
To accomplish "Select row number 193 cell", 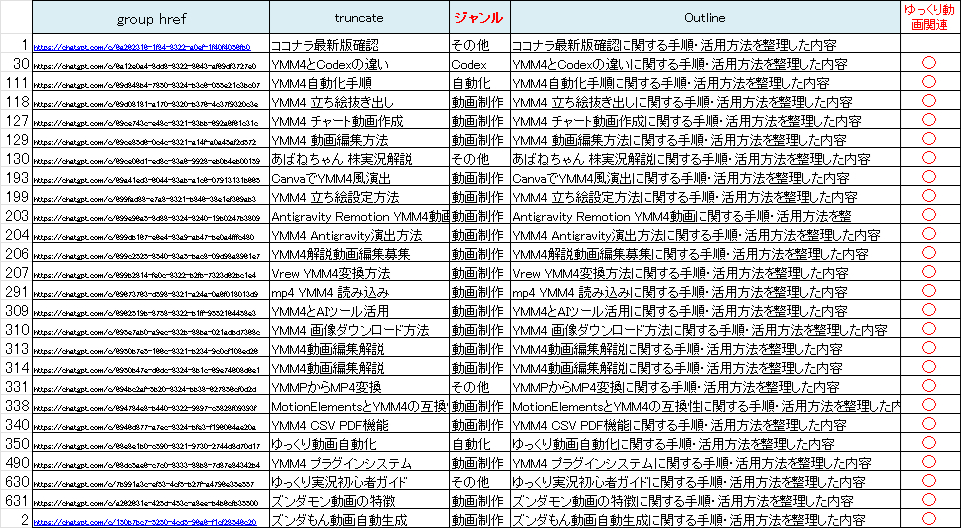I will (x=16, y=178).
